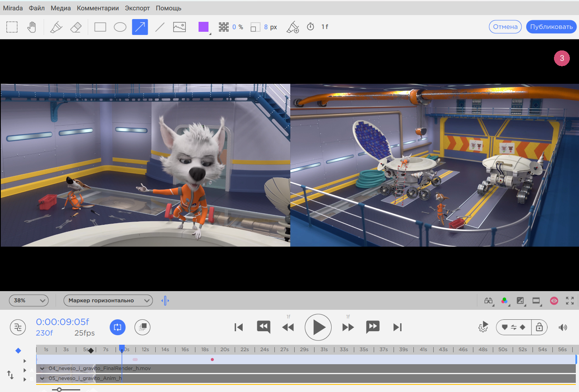Open the Mirada menu
579x392 pixels.
pos(13,8)
